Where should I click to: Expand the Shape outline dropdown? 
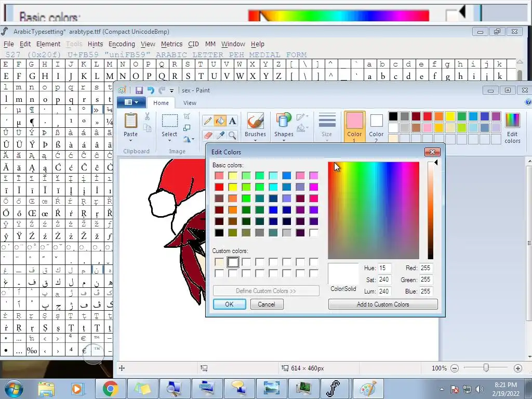pos(307,116)
